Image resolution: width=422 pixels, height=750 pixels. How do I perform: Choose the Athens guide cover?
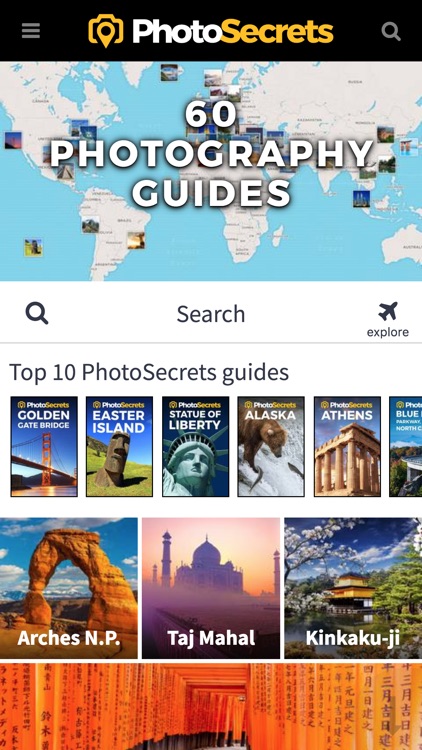click(x=347, y=446)
